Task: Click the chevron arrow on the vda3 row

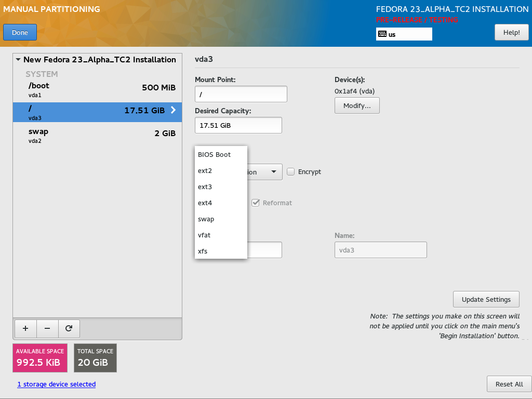Action: [x=173, y=110]
